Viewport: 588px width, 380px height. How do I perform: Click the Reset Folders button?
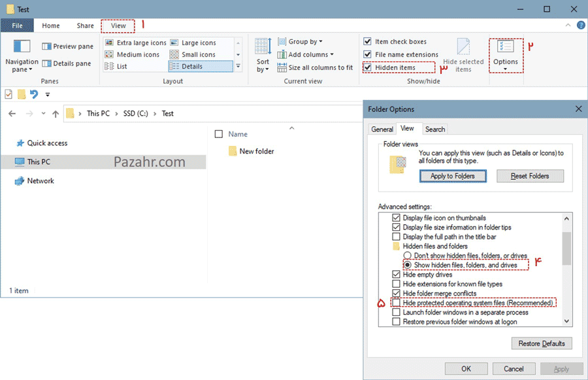[530, 176]
